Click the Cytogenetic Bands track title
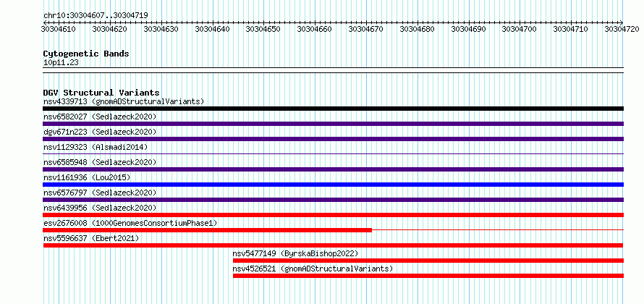This screenshot has width=644, height=304. pyautogui.click(x=86, y=54)
